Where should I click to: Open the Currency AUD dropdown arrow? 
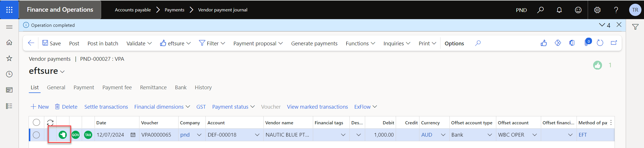point(443,135)
